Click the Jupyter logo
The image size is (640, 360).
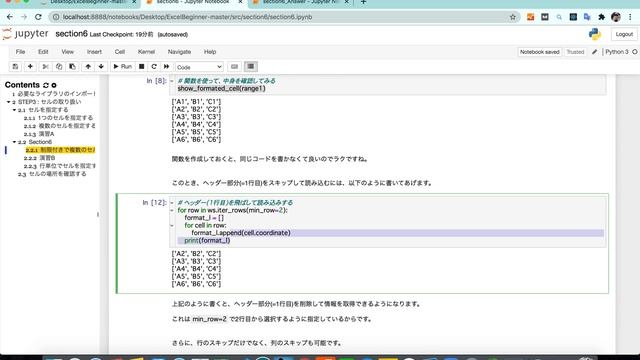click(x=25, y=34)
